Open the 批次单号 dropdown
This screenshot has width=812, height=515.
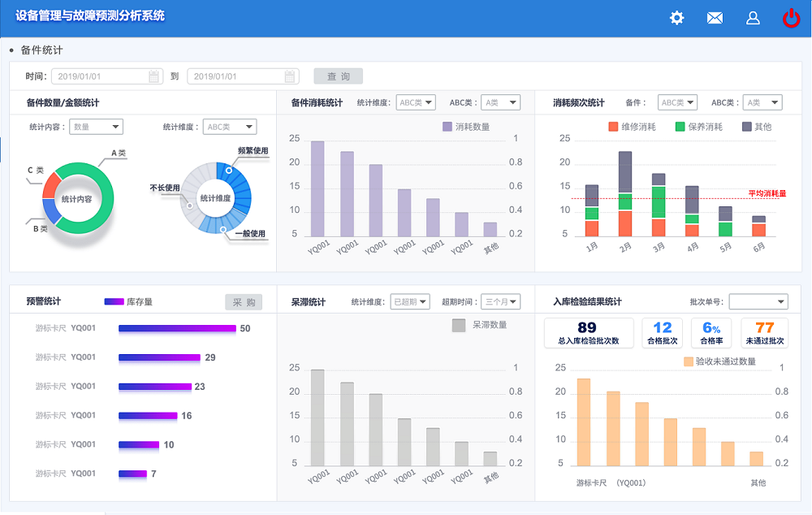click(x=758, y=302)
